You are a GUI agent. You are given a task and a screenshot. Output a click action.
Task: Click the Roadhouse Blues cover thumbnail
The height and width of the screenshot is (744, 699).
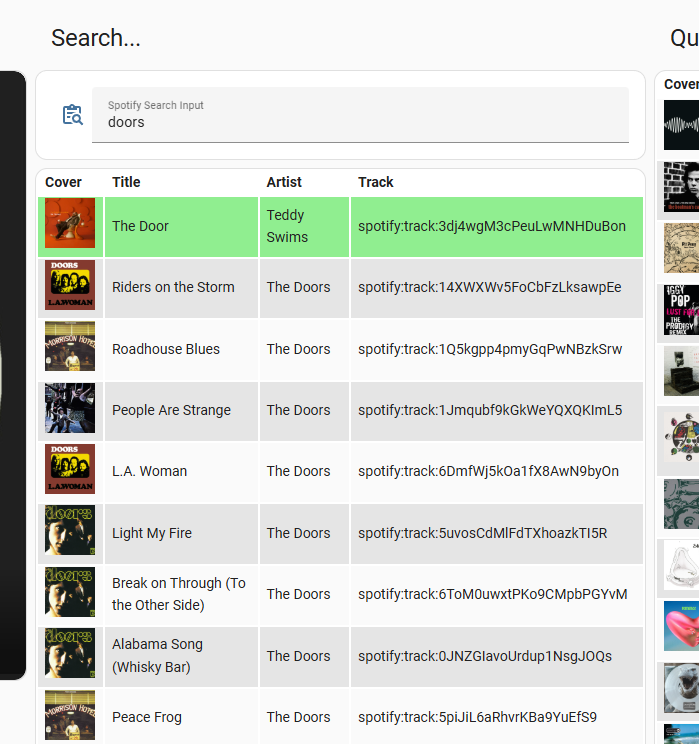point(70,346)
